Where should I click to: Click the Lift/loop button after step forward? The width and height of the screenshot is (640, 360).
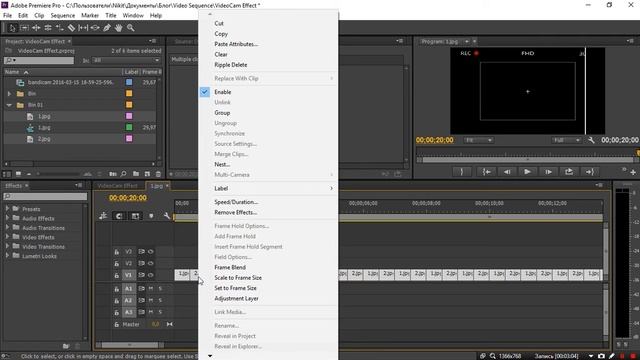click(x=569, y=172)
